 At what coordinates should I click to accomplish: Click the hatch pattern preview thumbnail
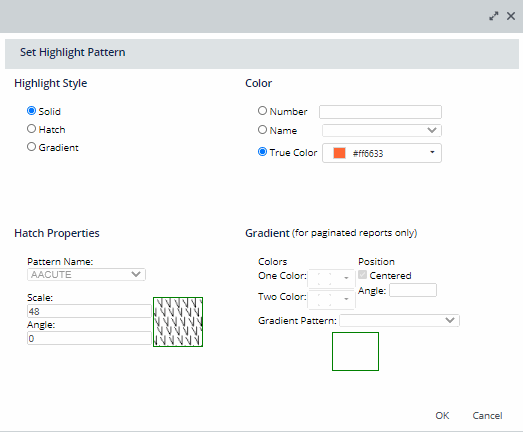tap(178, 322)
